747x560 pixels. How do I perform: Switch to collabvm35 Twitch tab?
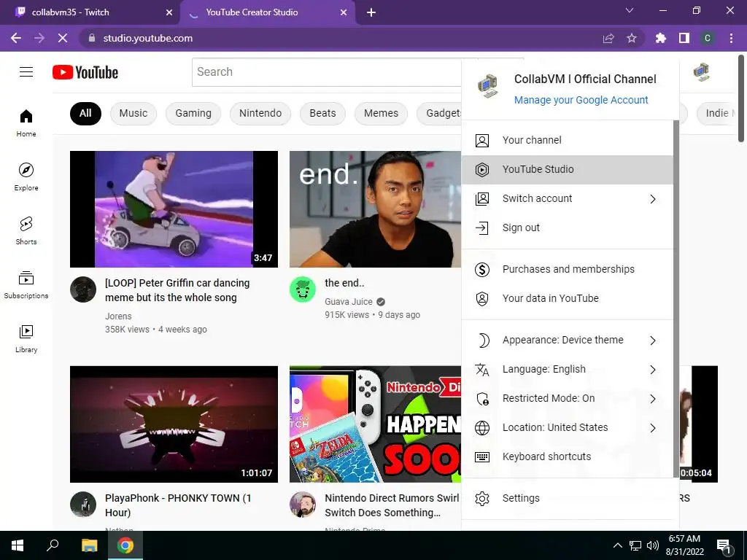(x=90, y=12)
